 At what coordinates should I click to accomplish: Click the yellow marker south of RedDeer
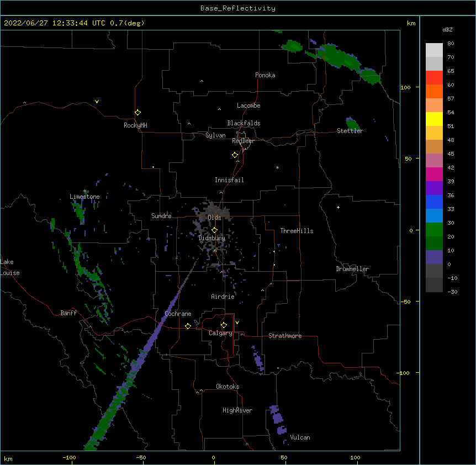(x=235, y=155)
